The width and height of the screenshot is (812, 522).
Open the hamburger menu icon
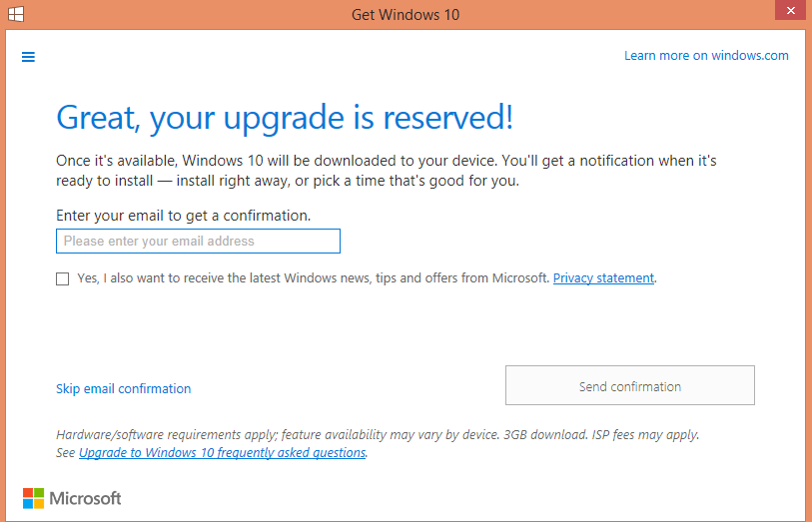(28, 57)
